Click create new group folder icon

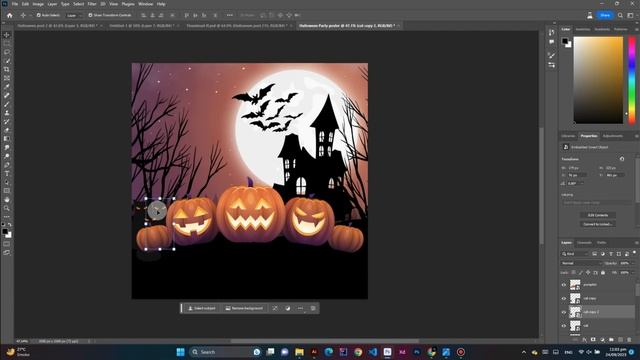pos(611,340)
